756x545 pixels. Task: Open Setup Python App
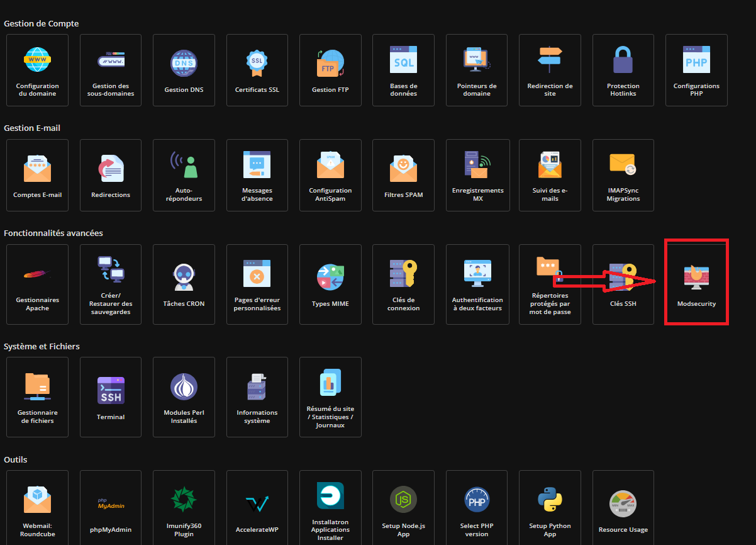550,508
